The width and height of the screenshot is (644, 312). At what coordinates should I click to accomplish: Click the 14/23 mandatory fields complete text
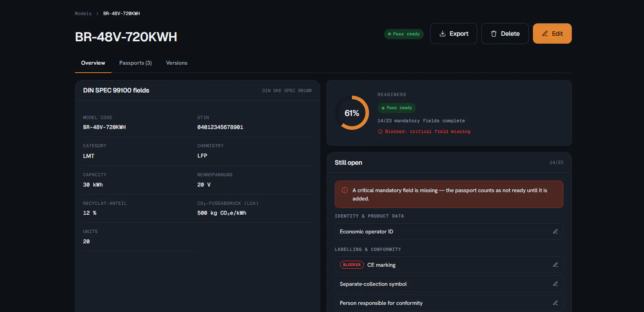point(421,121)
